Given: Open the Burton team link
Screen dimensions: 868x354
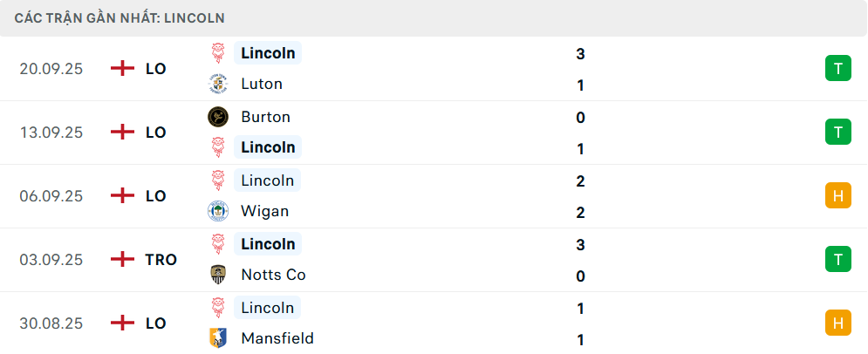Looking at the screenshot, I should coord(266,117).
